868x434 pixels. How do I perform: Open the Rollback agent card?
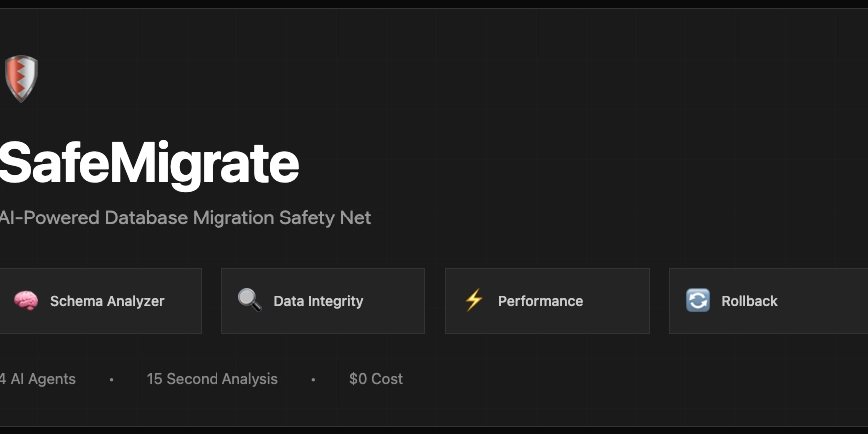pos(768,300)
